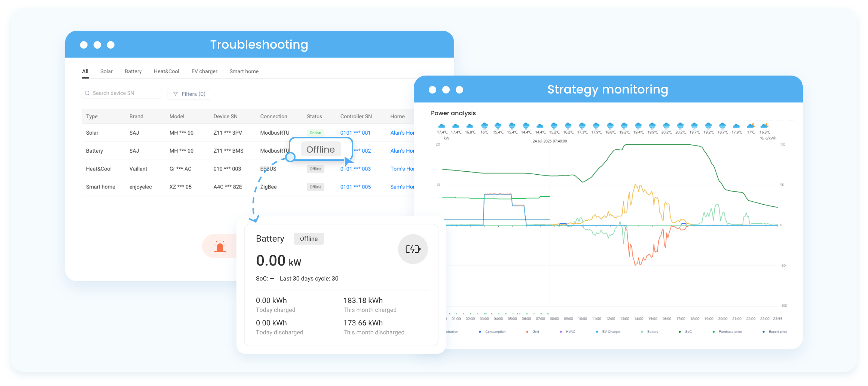Click the Offline badge in Battery card
This screenshot has height=386, width=868.
point(309,239)
